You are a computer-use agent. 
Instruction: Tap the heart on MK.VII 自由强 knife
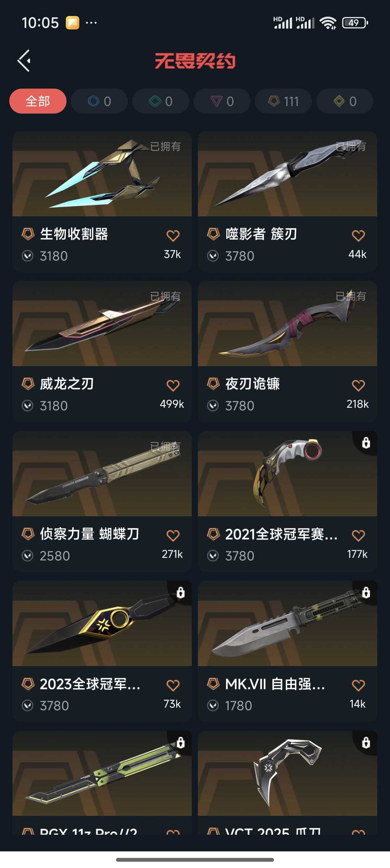358,685
